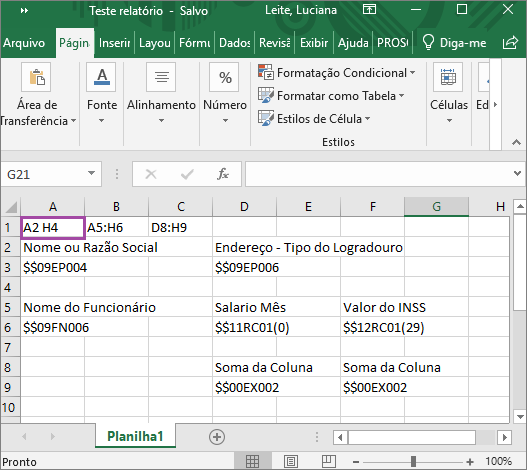
Task: Click the insert function fx icon
Action: pyautogui.click(x=223, y=174)
